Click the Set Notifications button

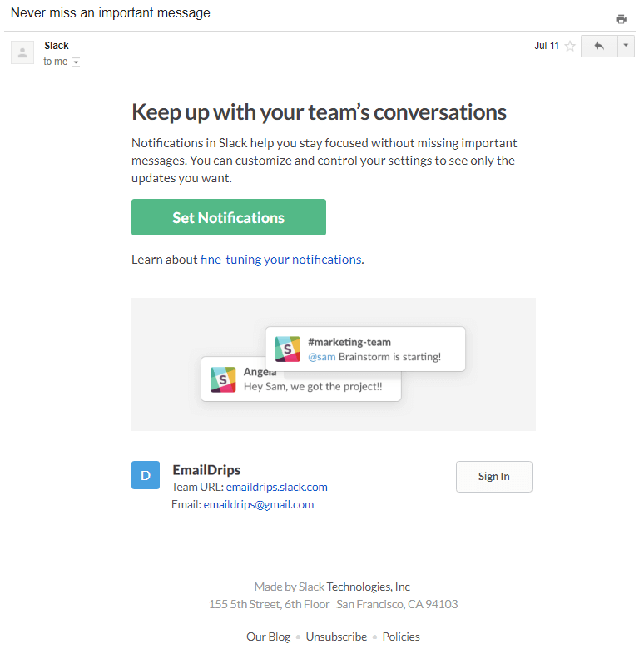pyautogui.click(x=228, y=218)
